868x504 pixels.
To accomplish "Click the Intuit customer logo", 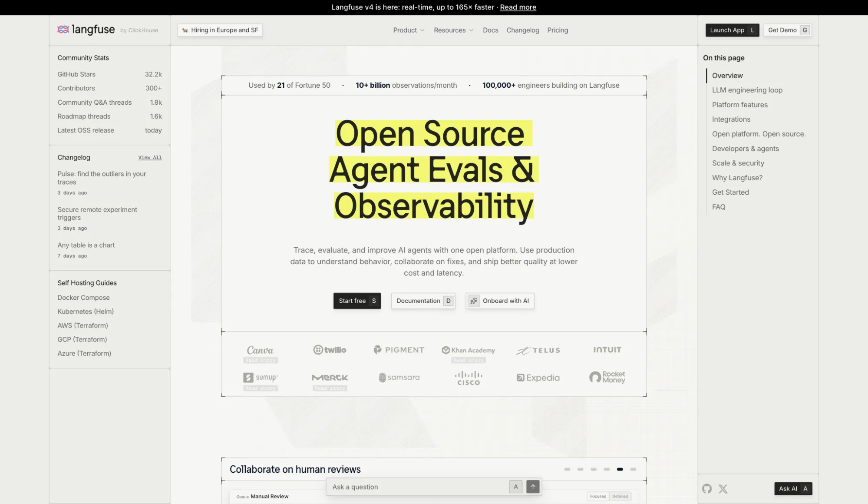I will click(607, 350).
